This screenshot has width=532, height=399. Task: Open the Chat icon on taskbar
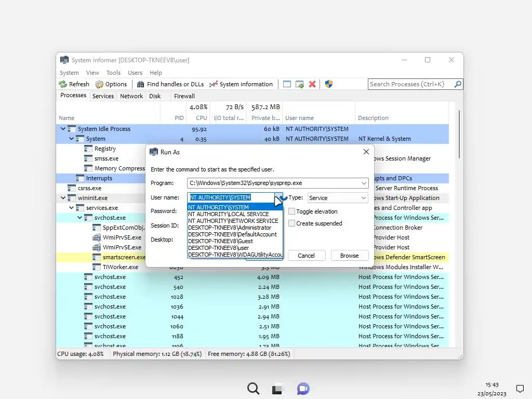click(303, 389)
